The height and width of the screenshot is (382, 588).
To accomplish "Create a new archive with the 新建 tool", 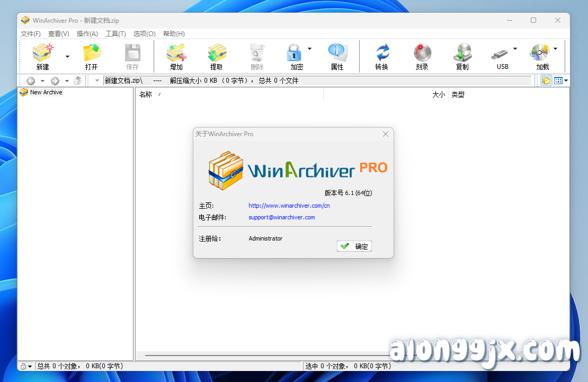I will tap(42, 56).
